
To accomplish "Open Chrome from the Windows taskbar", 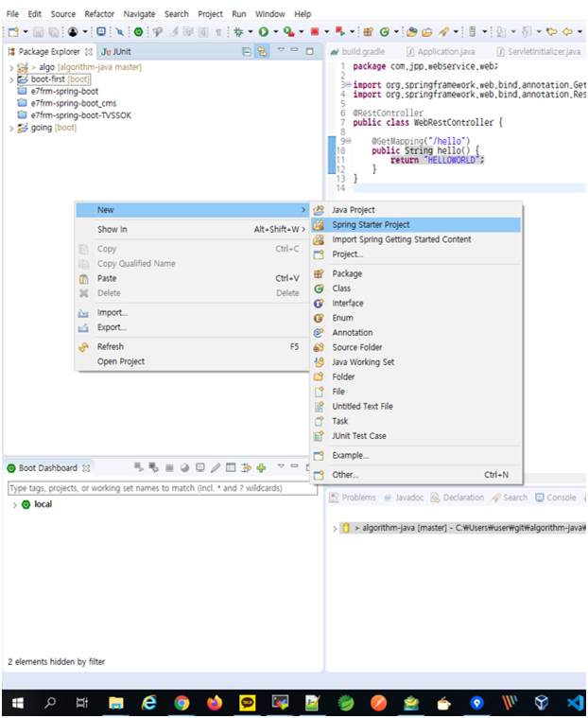I will (182, 703).
